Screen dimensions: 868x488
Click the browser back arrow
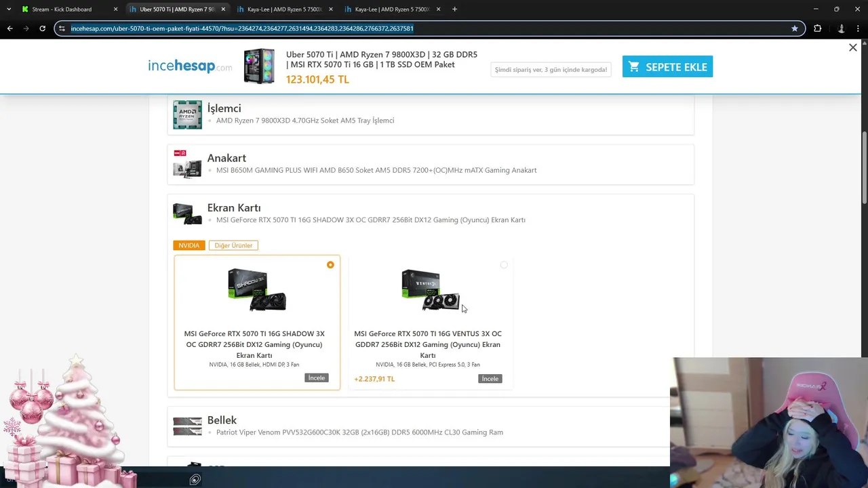(x=9, y=28)
